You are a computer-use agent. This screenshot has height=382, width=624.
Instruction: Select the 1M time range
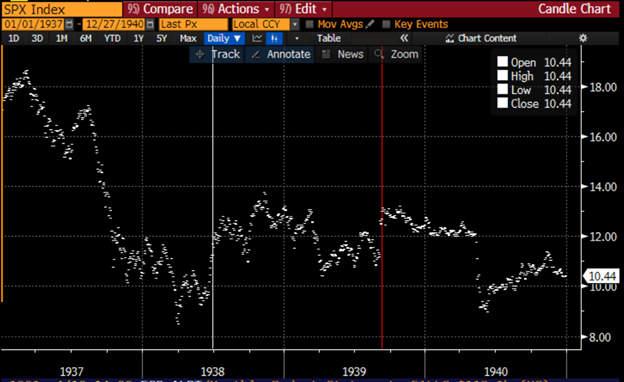pos(61,38)
